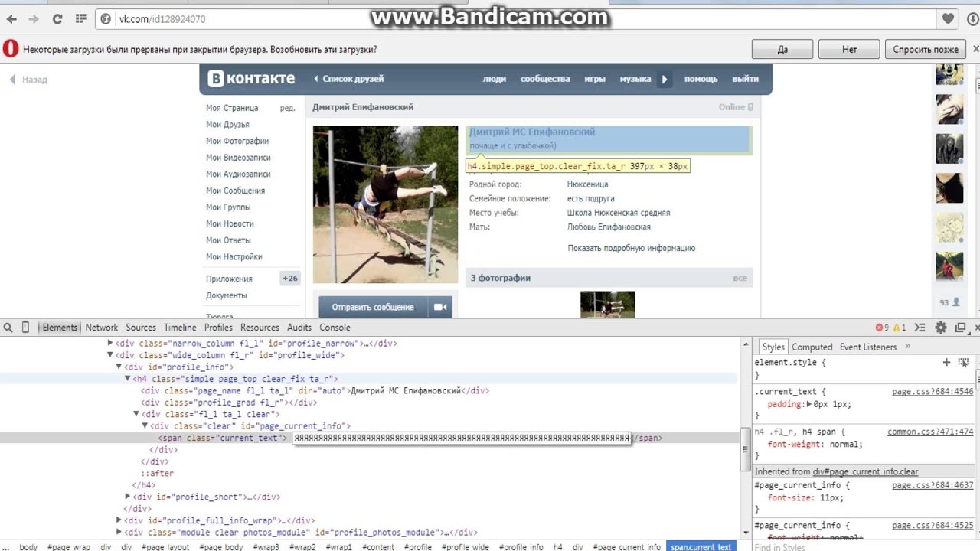This screenshot has width=980, height=551.
Task: Open the Resources tab
Action: pos(260,328)
